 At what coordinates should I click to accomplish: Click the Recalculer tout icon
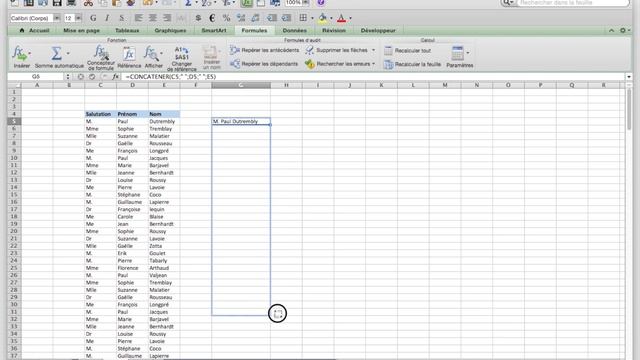click(x=388, y=50)
